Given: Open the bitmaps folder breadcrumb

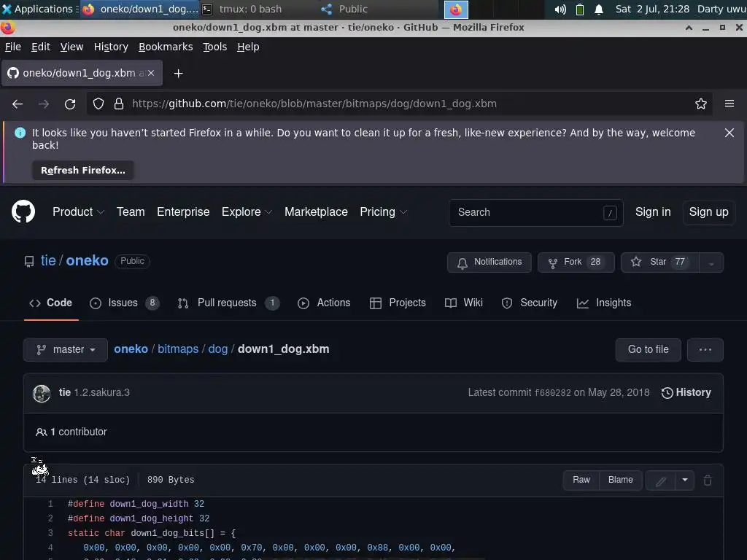Looking at the screenshot, I should click(178, 349).
